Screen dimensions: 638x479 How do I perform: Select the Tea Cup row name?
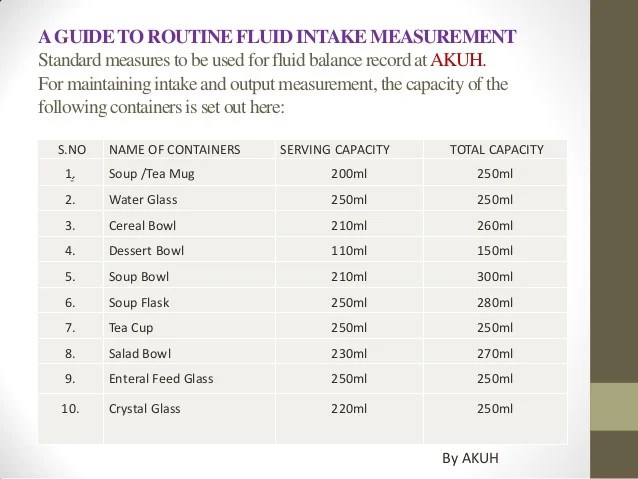click(x=131, y=328)
